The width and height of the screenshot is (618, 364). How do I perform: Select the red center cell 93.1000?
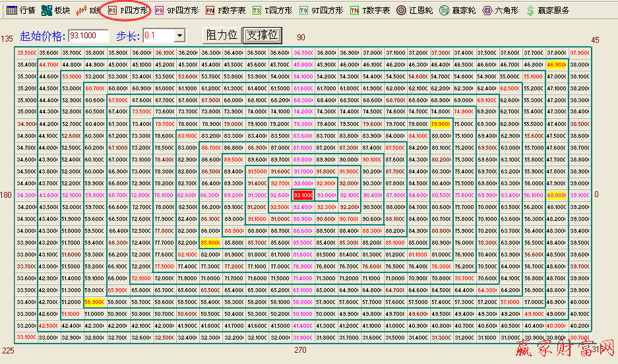click(303, 195)
